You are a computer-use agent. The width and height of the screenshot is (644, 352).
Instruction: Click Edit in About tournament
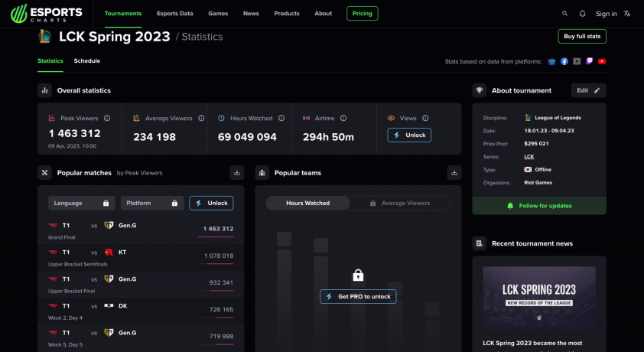point(589,90)
